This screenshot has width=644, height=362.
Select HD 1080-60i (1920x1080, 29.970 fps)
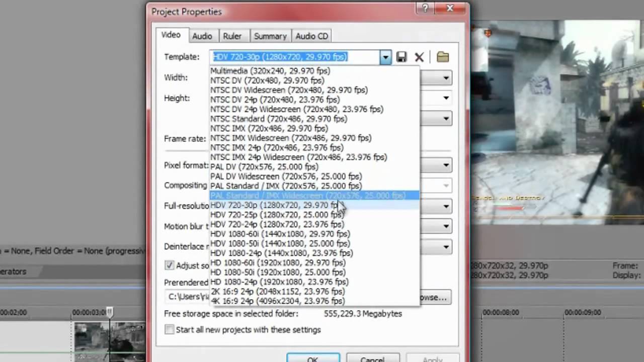pyautogui.click(x=314, y=262)
